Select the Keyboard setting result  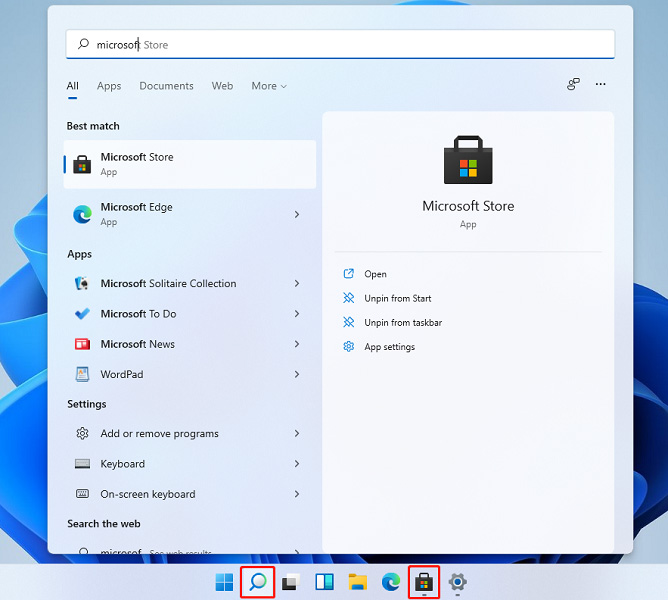pyautogui.click(x=190, y=464)
